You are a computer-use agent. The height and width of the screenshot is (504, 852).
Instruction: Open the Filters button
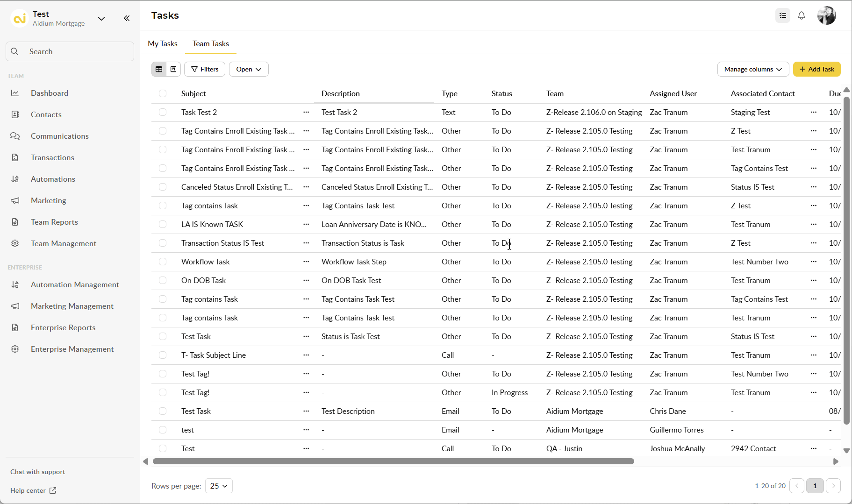(205, 69)
